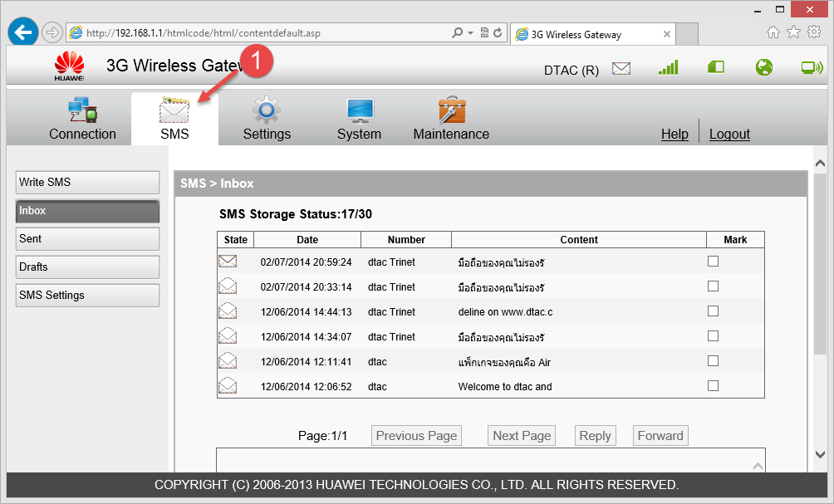
Task: Mark the message from 12/06/2014 14:44:13
Action: (714, 311)
